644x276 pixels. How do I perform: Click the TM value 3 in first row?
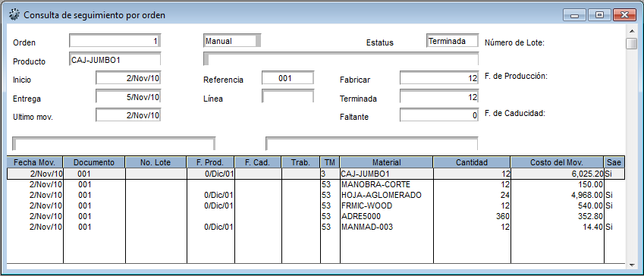(x=323, y=174)
